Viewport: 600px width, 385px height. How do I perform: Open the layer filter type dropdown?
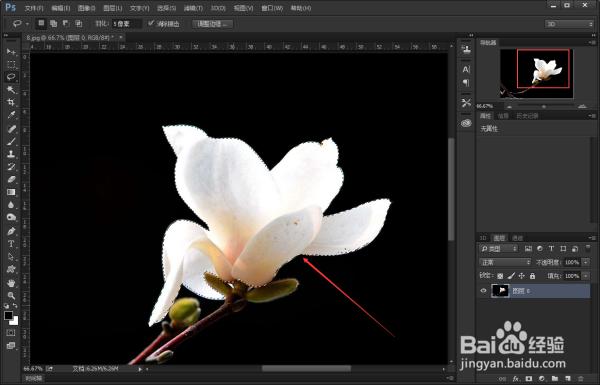click(499, 249)
